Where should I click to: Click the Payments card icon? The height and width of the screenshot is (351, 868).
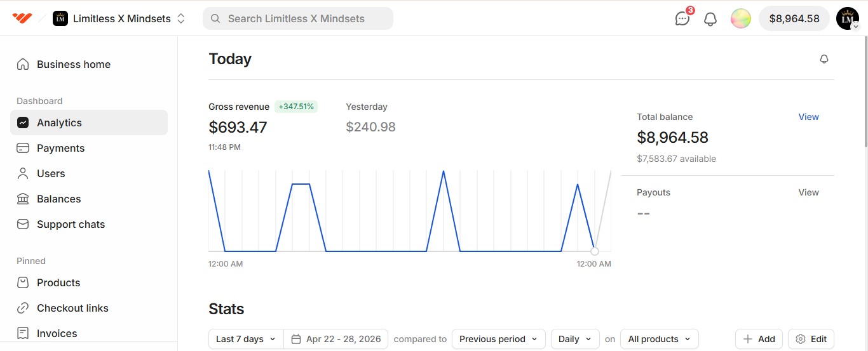tap(23, 148)
